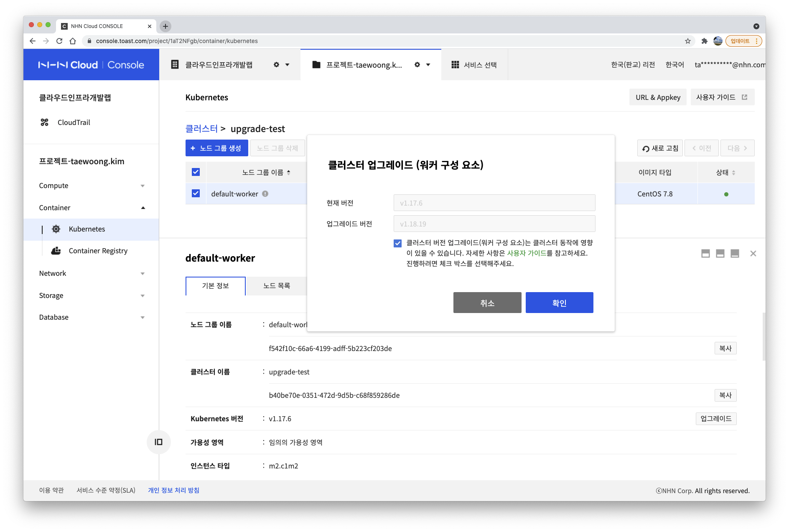Click the 서비스 선택 grid icon
The height and width of the screenshot is (532, 789).
[x=456, y=65]
